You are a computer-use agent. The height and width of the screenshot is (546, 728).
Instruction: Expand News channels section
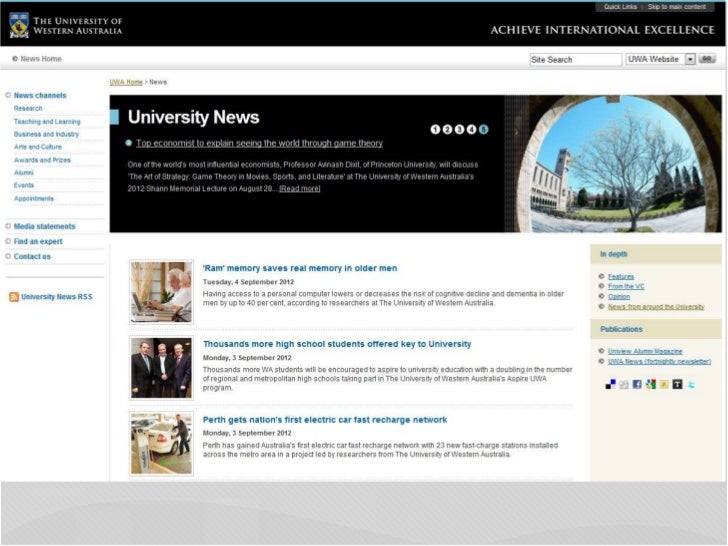click(40, 95)
